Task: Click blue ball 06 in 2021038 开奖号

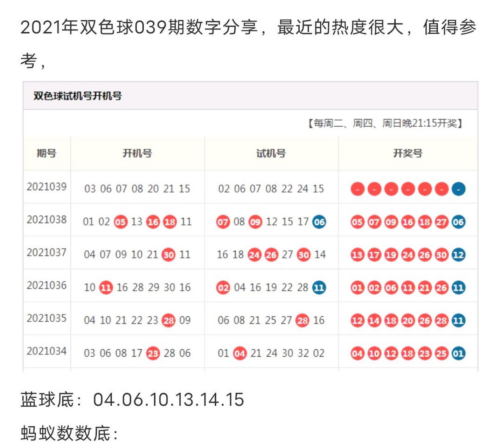Action: [458, 222]
